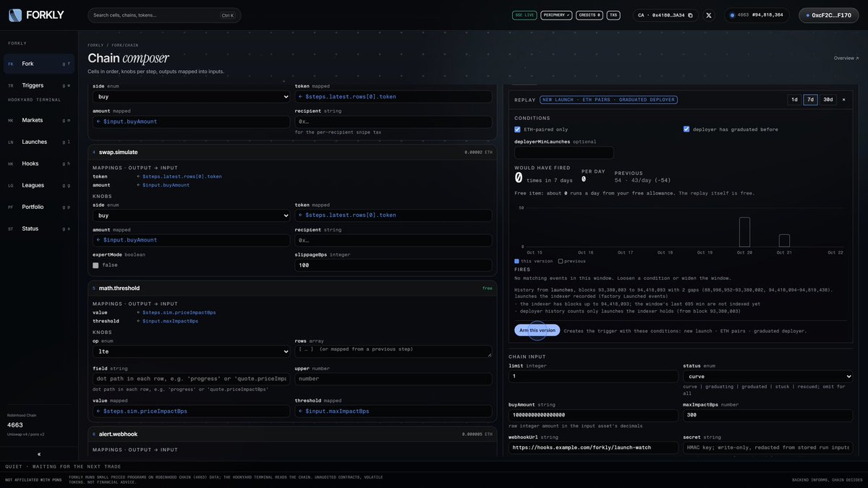Open the status enum 'curve' dropdown
Screen dimensions: 868x488
767,377
